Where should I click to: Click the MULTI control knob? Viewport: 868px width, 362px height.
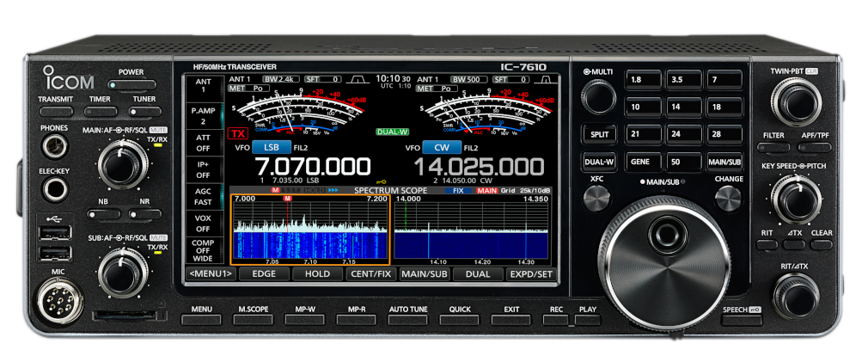pyautogui.click(x=598, y=98)
